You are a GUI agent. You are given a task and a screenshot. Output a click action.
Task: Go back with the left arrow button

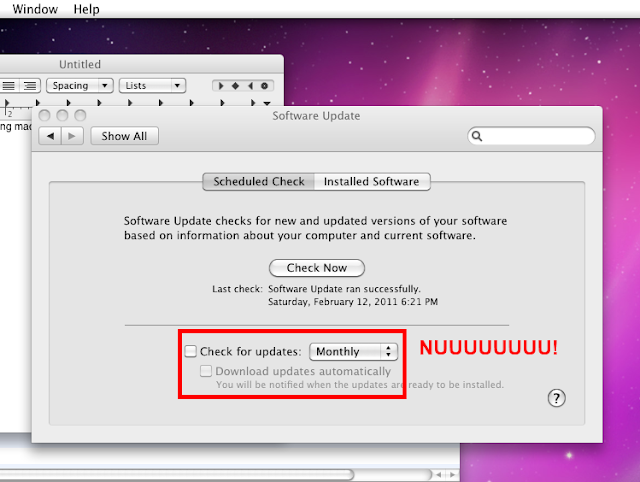(50, 136)
